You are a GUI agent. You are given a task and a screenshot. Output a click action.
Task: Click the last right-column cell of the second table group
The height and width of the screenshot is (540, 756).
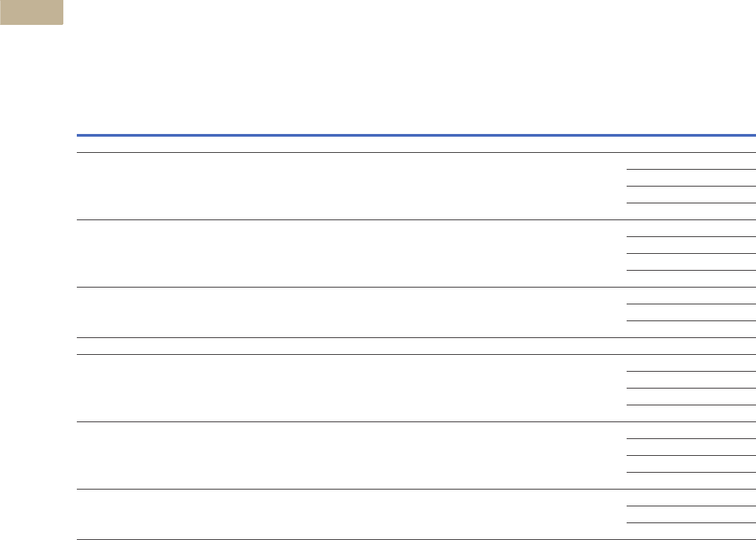point(691,279)
